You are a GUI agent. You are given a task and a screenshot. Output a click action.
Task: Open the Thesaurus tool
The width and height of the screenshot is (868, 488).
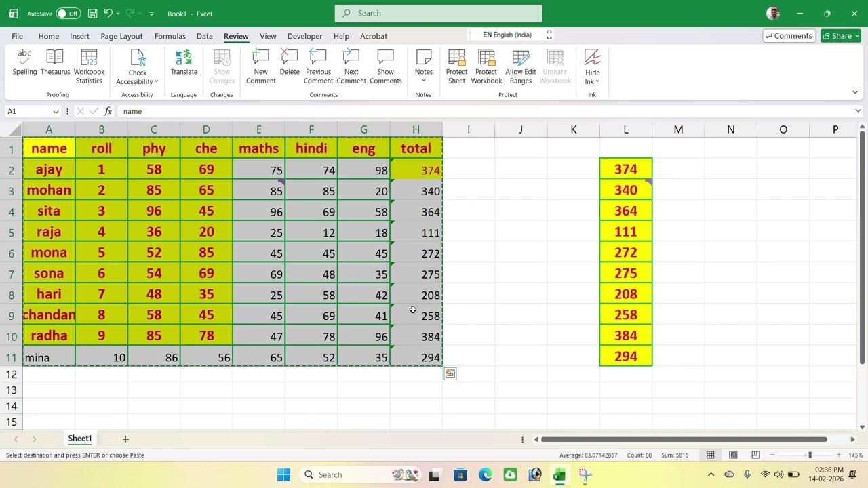click(55, 63)
